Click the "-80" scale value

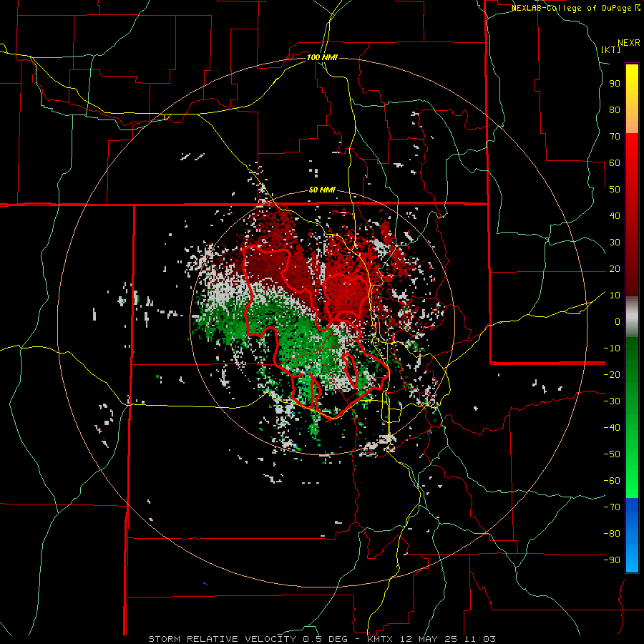pyautogui.click(x=612, y=534)
